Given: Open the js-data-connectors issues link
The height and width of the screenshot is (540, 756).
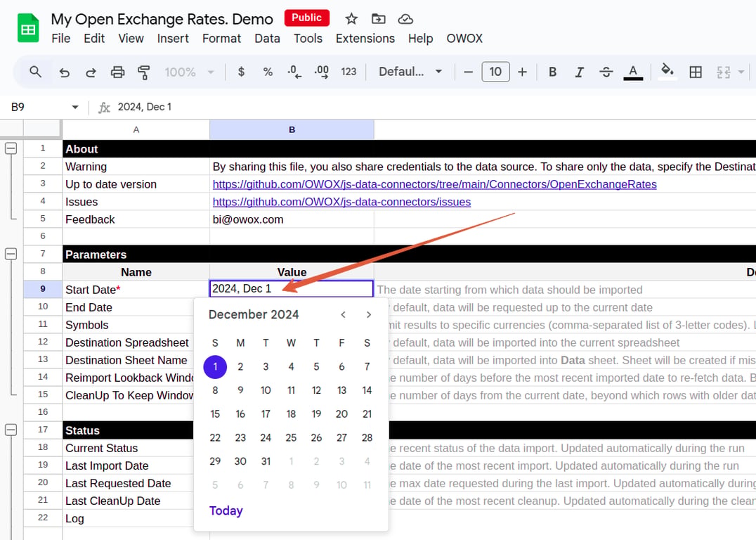Looking at the screenshot, I should 341,202.
